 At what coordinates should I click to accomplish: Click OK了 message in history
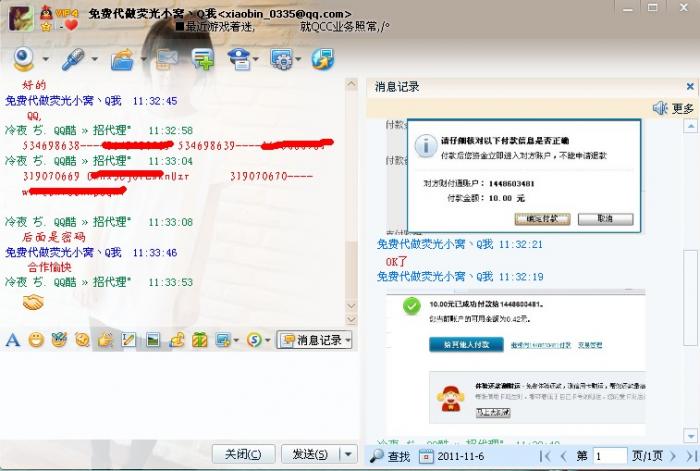coord(396,261)
